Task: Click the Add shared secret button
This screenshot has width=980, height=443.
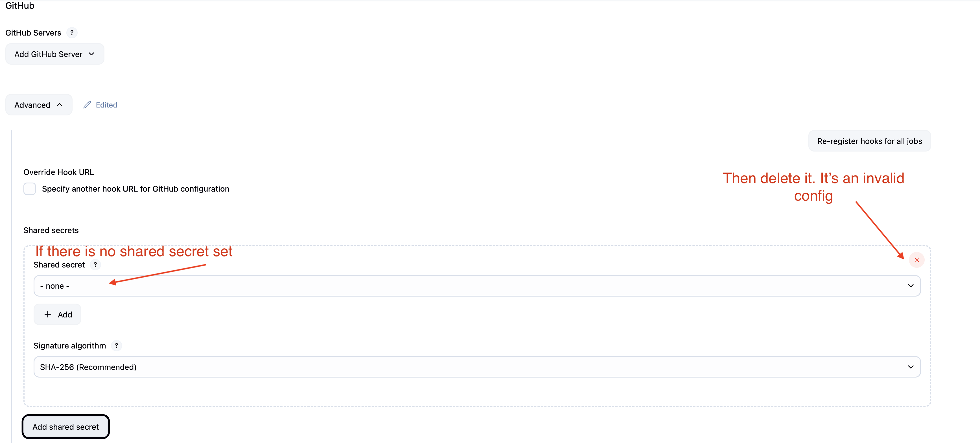Action: [65, 427]
